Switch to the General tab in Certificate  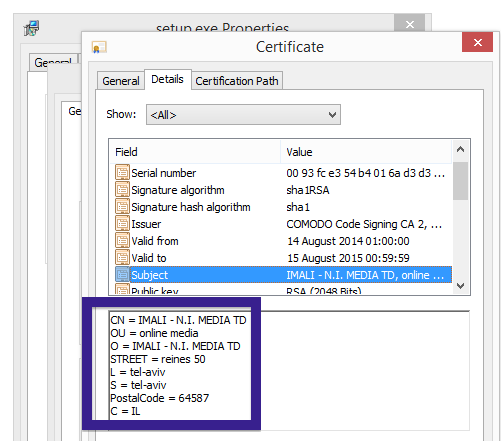coord(121,81)
